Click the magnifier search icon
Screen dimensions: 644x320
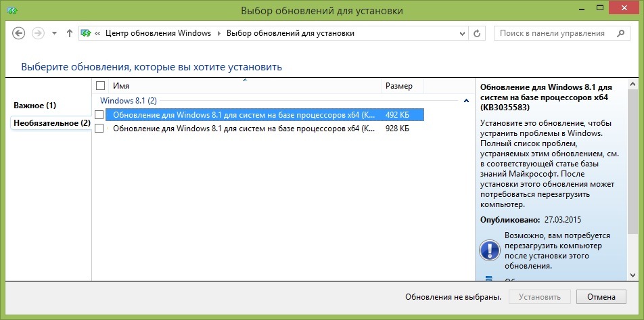pyautogui.click(x=621, y=33)
